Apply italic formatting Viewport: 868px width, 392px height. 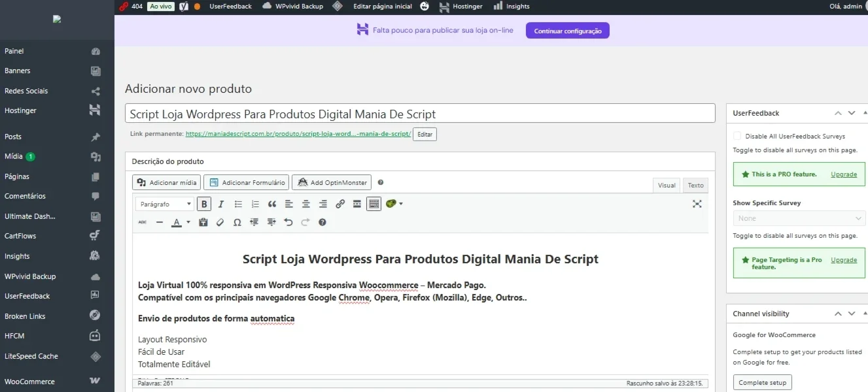pyautogui.click(x=221, y=204)
